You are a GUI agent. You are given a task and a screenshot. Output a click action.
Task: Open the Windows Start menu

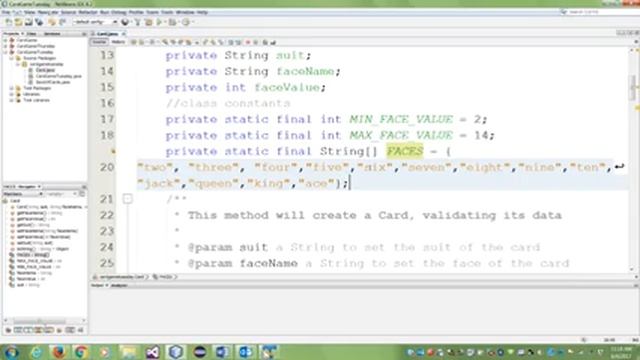pyautogui.click(x=11, y=352)
